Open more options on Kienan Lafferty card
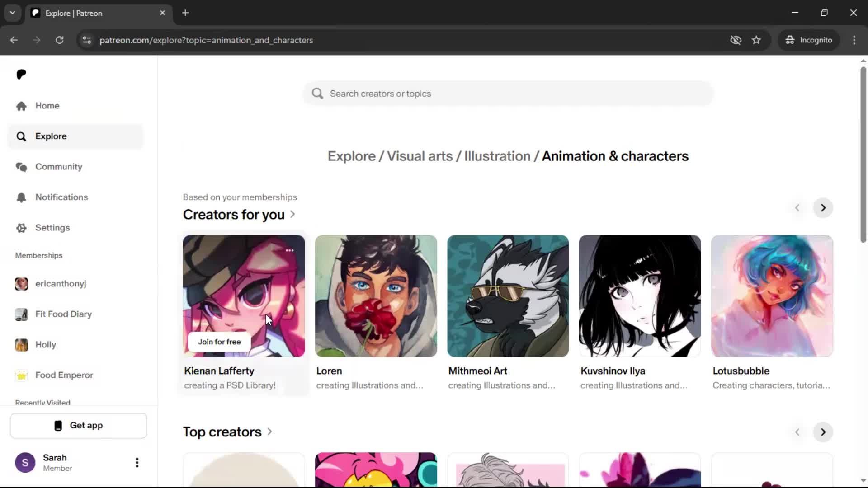 (x=289, y=250)
